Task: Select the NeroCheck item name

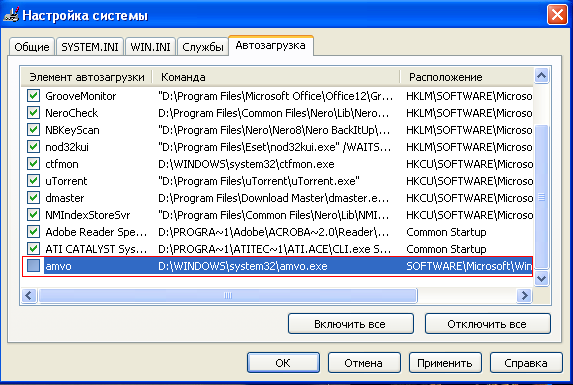Action: point(72,113)
